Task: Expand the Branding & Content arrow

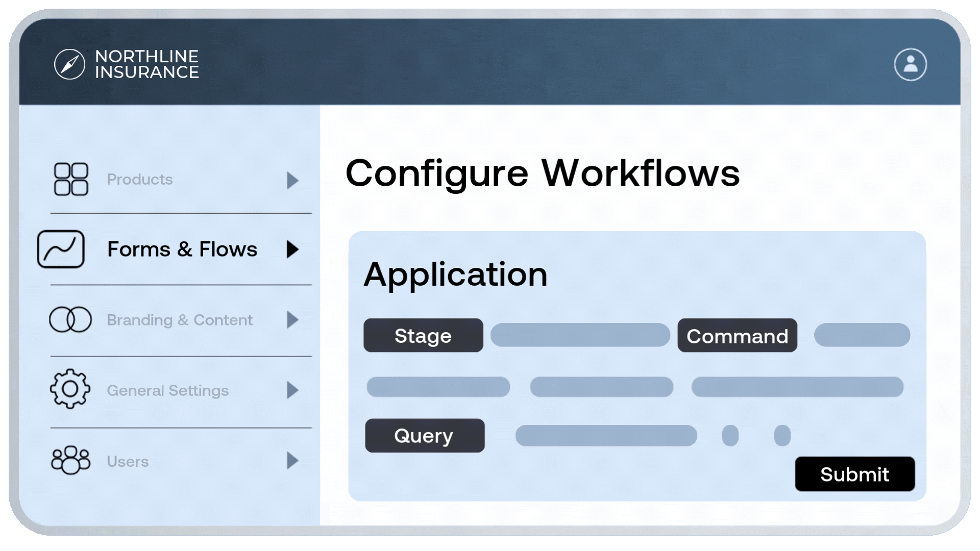Action: [x=292, y=320]
